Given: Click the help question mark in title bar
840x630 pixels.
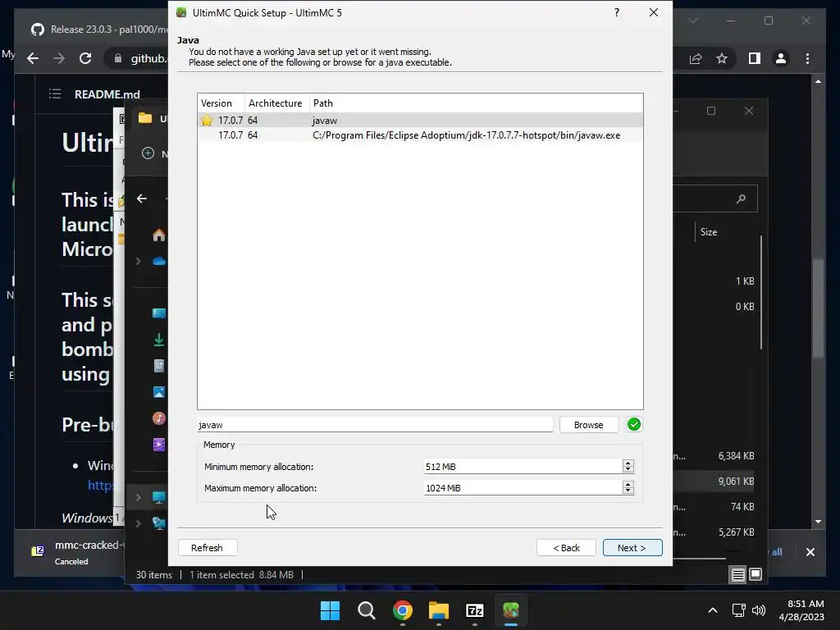Looking at the screenshot, I should click(617, 12).
